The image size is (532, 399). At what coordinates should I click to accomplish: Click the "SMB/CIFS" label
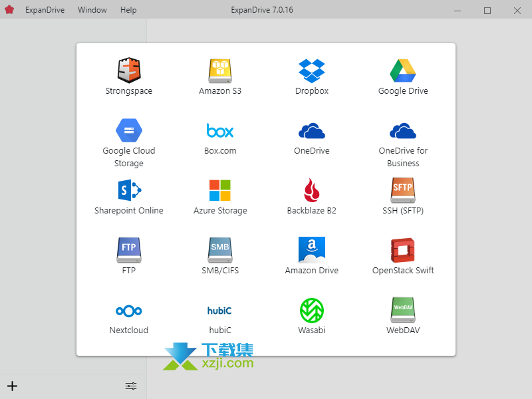(220, 271)
